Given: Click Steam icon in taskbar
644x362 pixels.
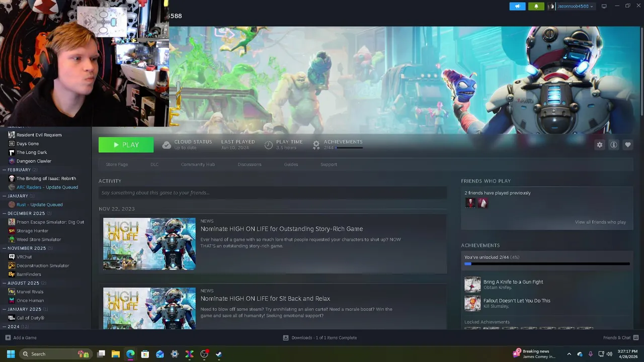Looking at the screenshot, I should click(x=219, y=354).
